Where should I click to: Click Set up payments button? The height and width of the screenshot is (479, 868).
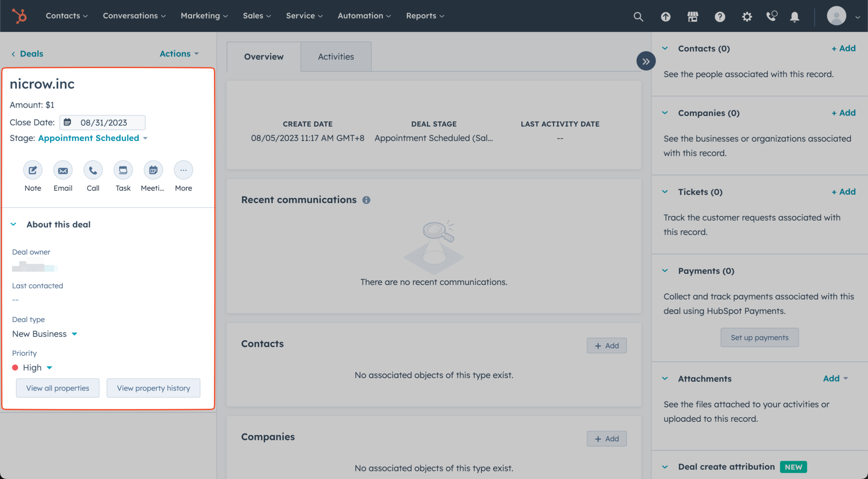pyautogui.click(x=759, y=337)
